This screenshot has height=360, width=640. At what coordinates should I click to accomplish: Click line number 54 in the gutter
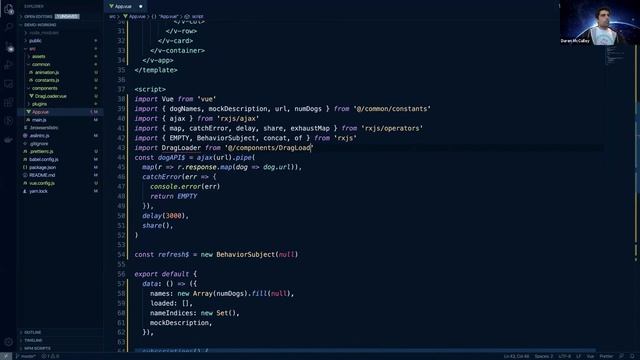pyautogui.click(x=121, y=254)
